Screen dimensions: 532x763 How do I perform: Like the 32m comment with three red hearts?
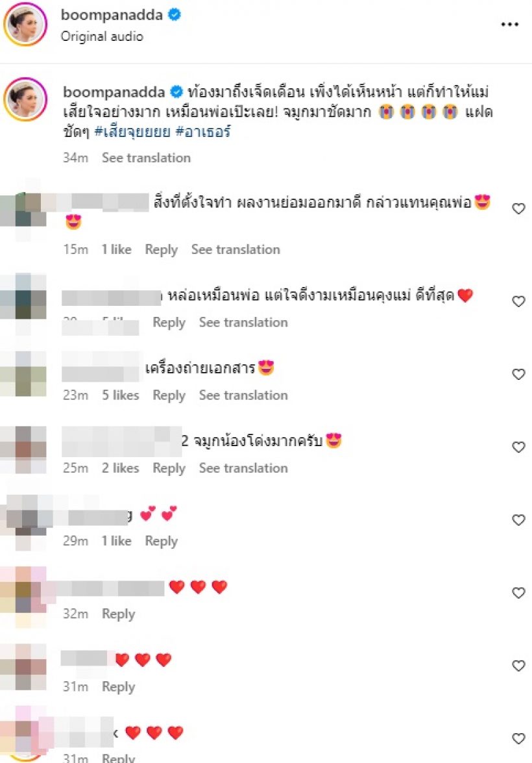518,592
